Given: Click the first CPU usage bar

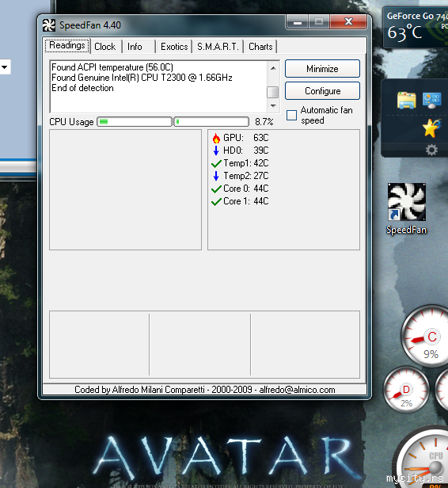Looking at the screenshot, I should point(135,122).
